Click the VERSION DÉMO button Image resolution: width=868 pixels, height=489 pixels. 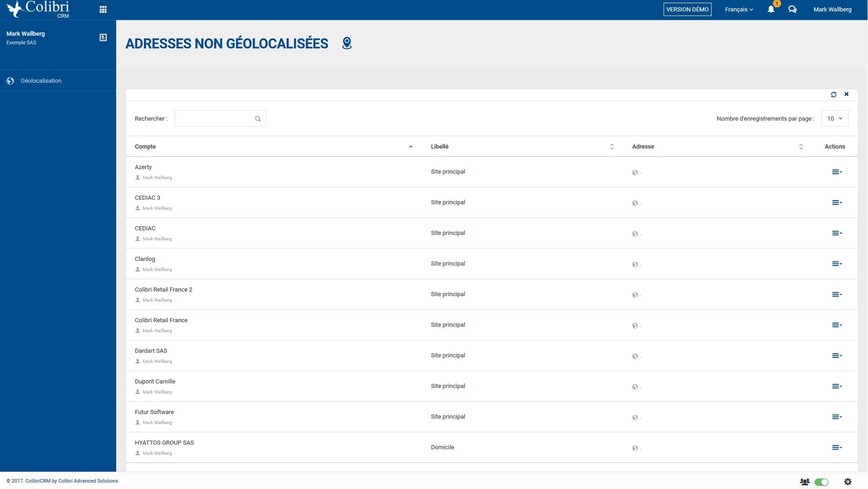(687, 9)
